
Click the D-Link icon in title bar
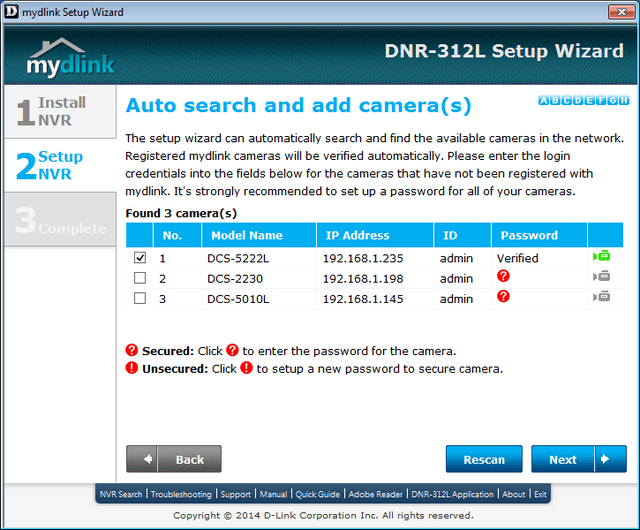[x=11, y=12]
